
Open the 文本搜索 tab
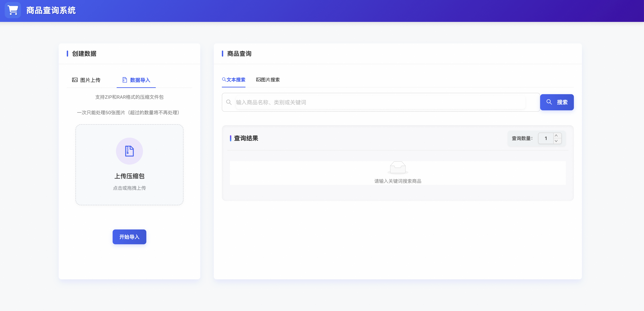point(233,80)
